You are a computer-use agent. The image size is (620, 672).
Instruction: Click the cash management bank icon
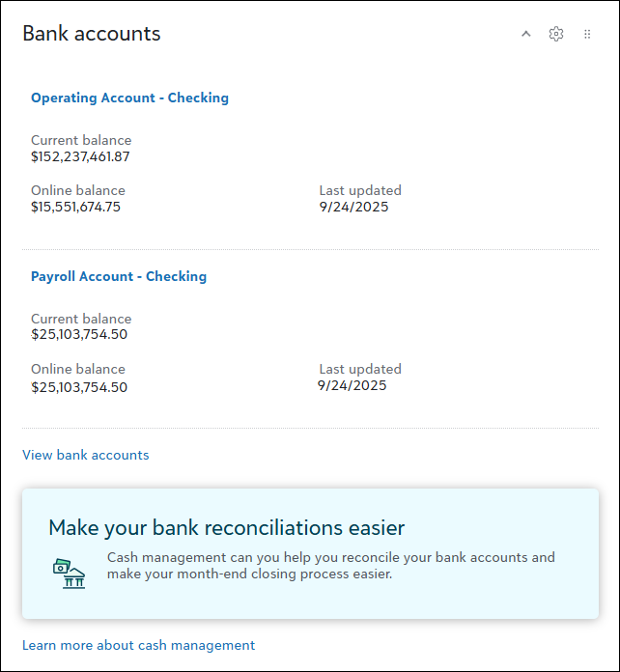(69, 574)
